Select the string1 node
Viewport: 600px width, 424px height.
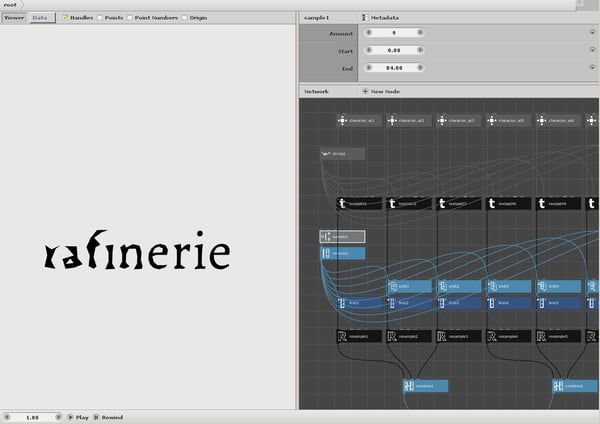(342, 154)
